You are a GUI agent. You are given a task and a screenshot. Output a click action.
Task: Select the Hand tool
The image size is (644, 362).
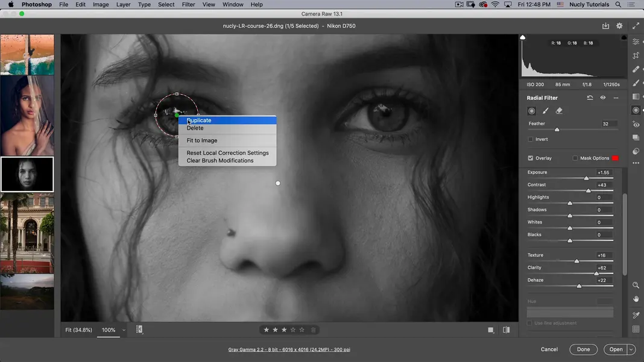point(636,299)
